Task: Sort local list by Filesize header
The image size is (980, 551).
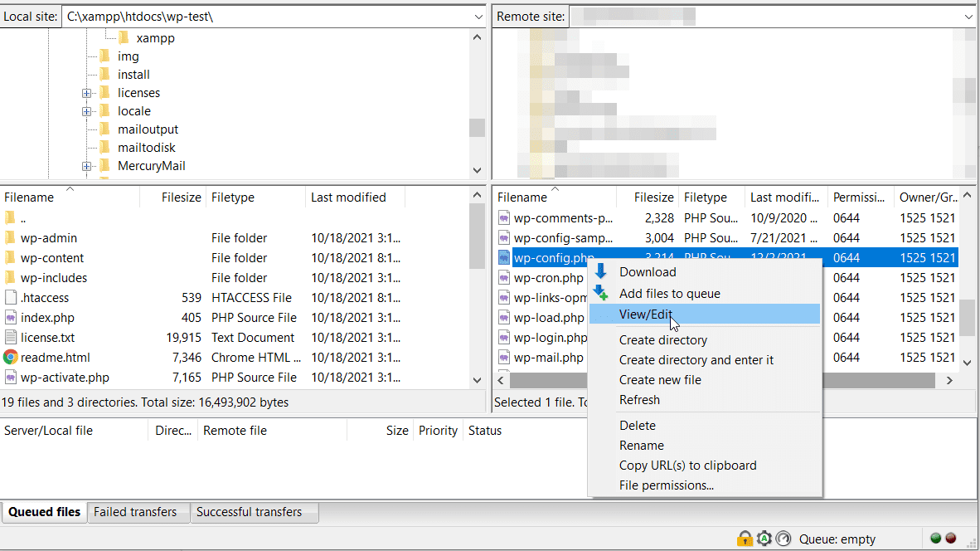Action: [x=172, y=197]
